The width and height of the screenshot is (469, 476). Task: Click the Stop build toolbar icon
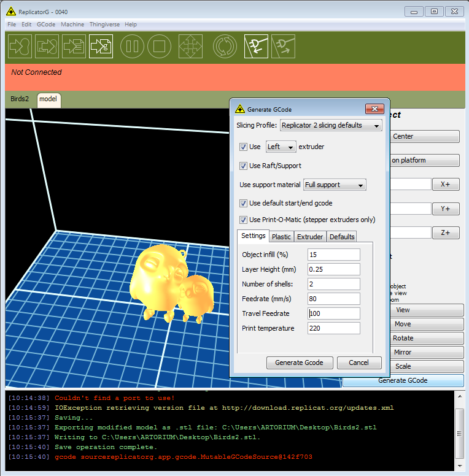point(159,46)
